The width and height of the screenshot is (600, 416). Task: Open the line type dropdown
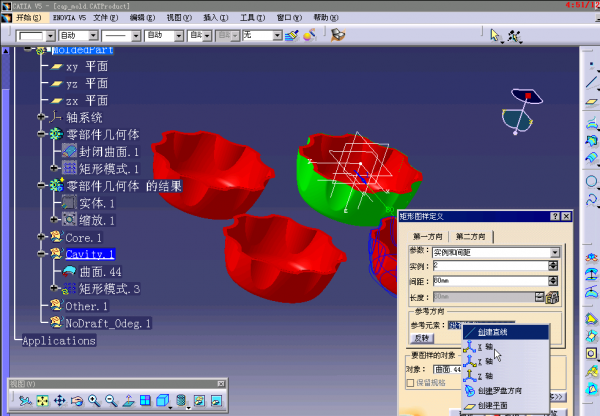click(136, 36)
